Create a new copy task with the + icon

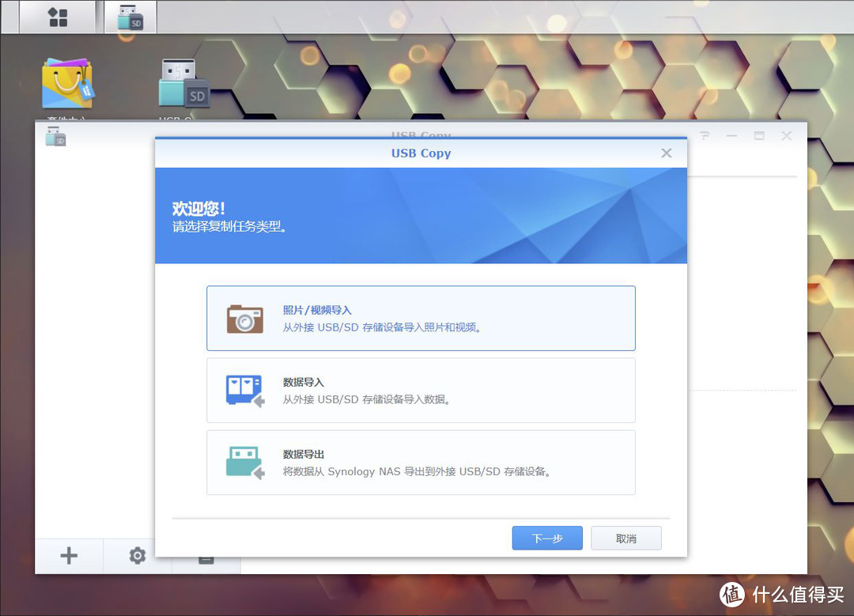click(x=68, y=556)
